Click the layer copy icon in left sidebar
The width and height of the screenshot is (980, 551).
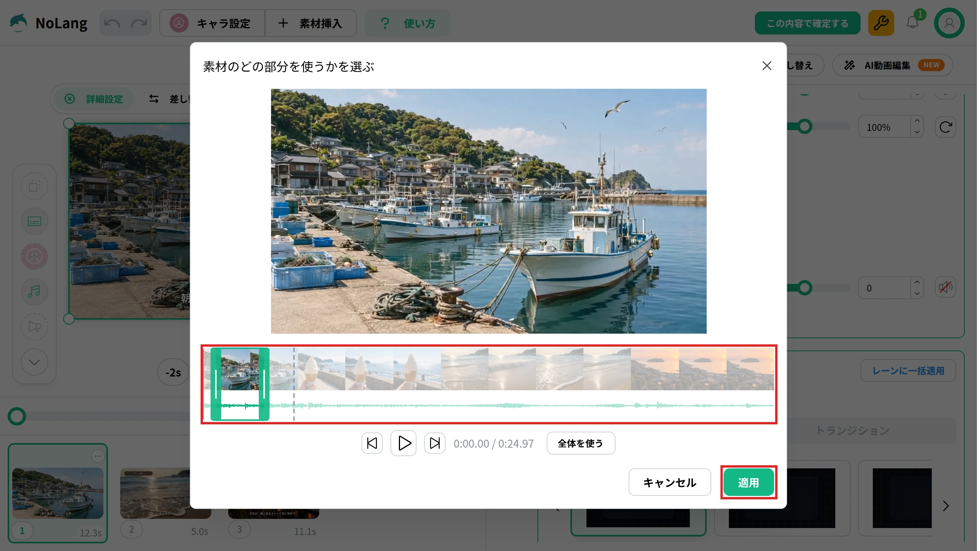point(34,186)
